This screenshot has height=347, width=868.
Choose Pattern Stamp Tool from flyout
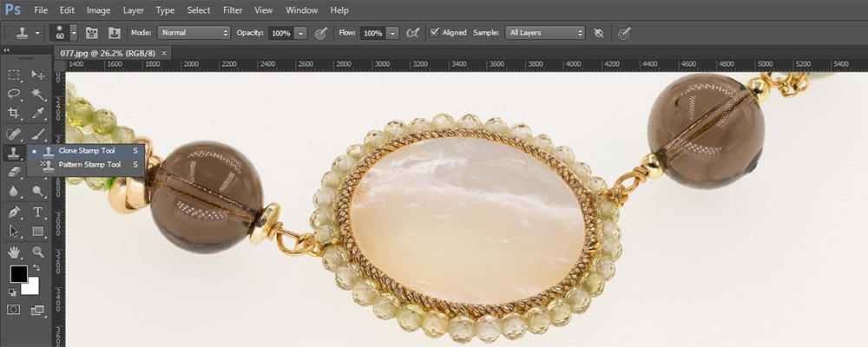click(x=86, y=164)
